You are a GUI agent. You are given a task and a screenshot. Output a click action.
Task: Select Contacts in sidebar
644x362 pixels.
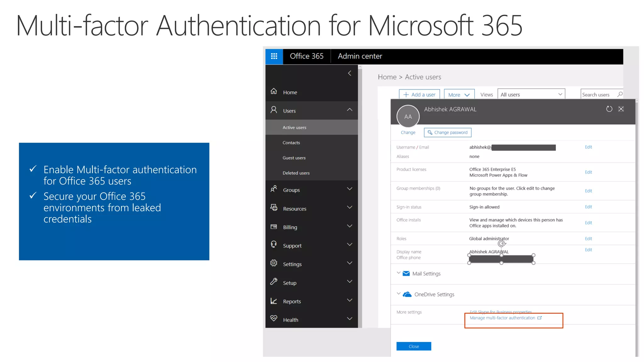tap(311, 143)
